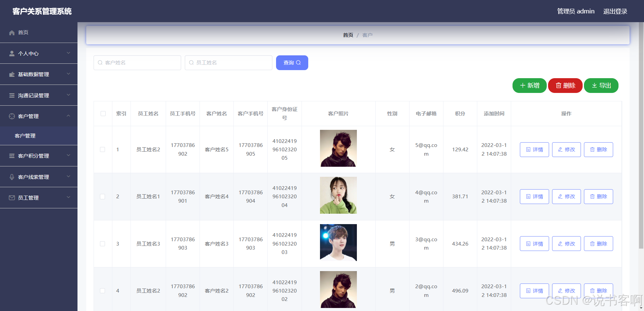Viewport: 644px width, 311px height.
Task: Collapse 客户管理 menu chevron
Action: [68, 116]
